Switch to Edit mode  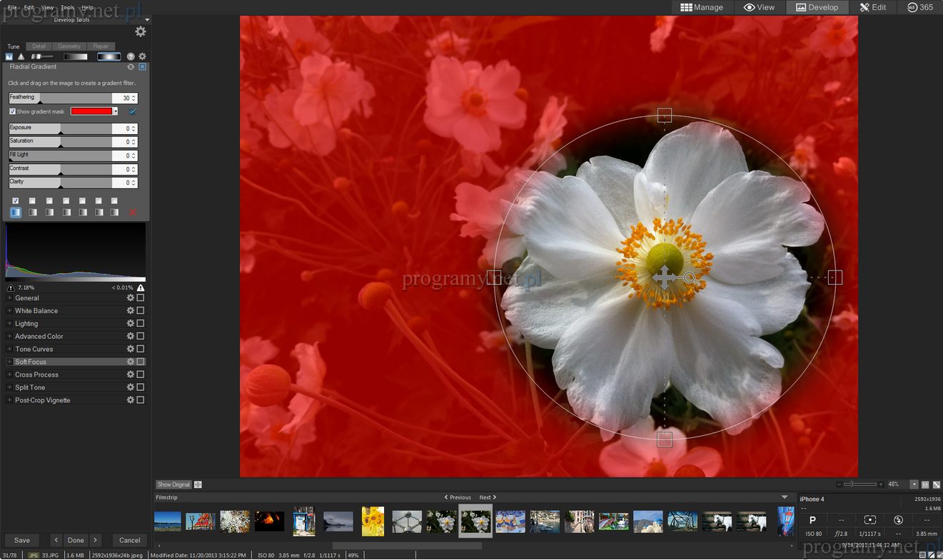872,7
